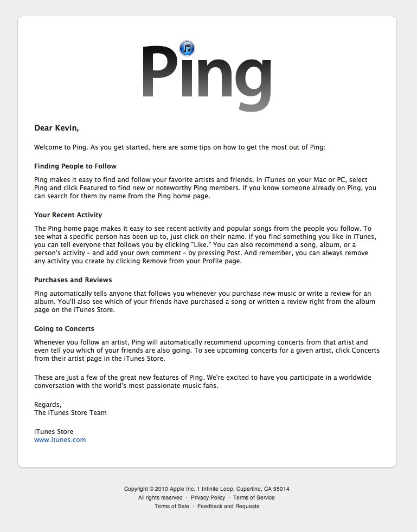Open the Terms of Service link
This screenshot has width=417, height=532.
254,497
